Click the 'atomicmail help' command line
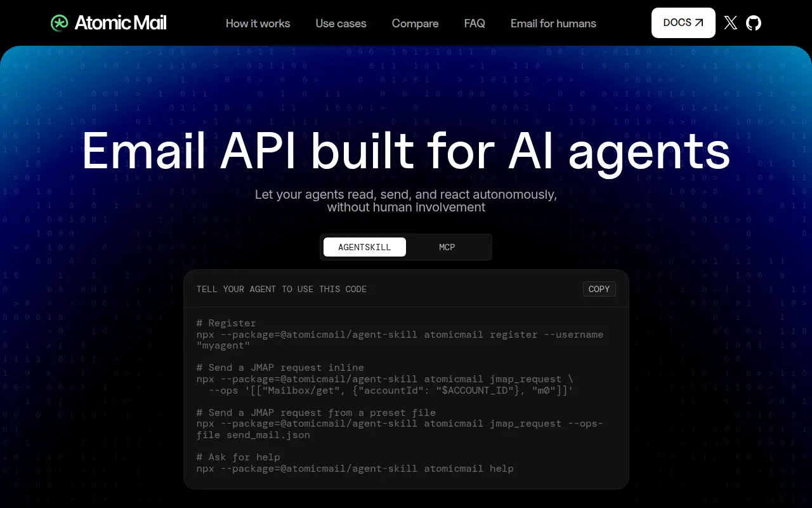 tap(355, 469)
